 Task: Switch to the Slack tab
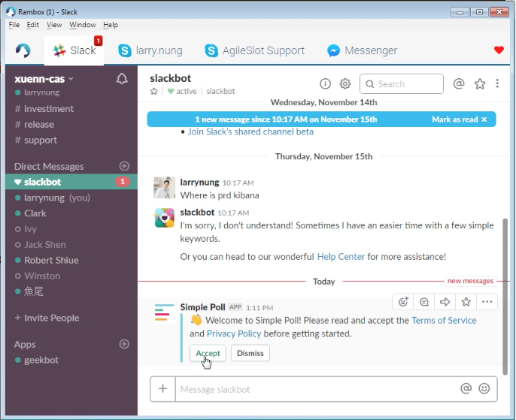tap(74, 50)
